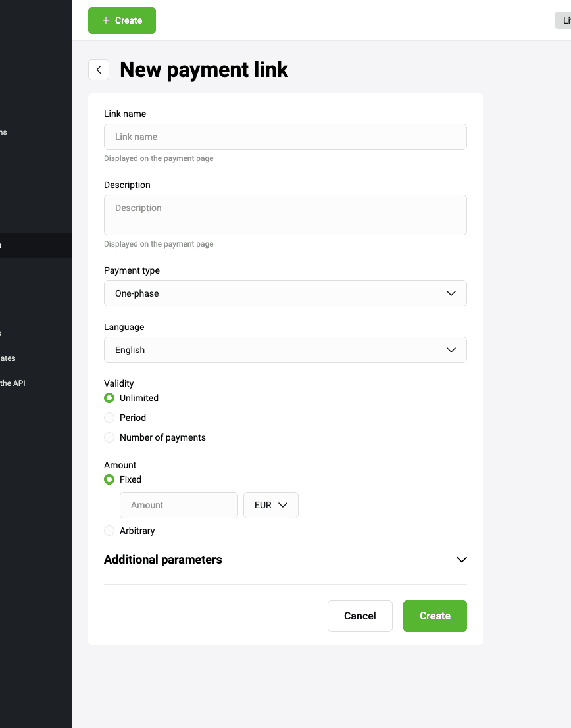
Task: Click the Amount input field
Action: point(178,505)
